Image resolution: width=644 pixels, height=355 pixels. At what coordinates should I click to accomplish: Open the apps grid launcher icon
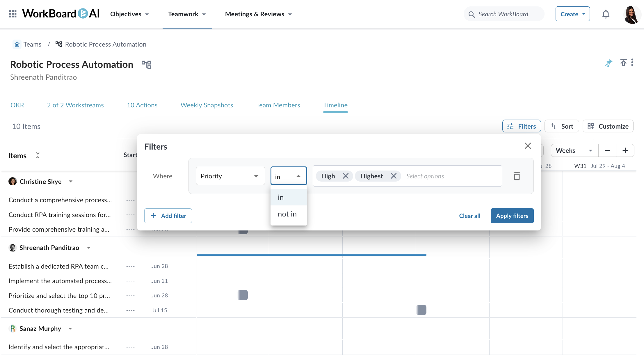(x=13, y=14)
